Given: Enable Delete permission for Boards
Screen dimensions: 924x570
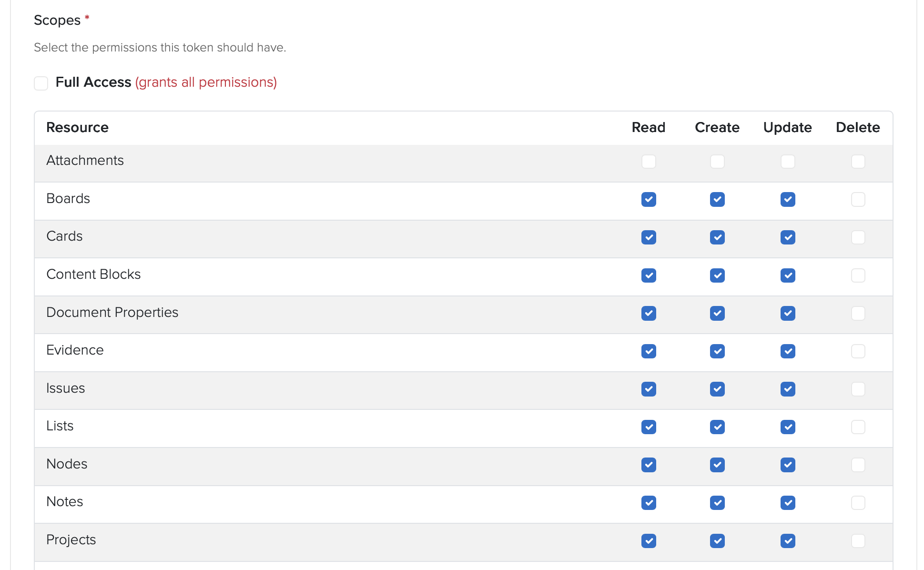Looking at the screenshot, I should click(x=858, y=199).
